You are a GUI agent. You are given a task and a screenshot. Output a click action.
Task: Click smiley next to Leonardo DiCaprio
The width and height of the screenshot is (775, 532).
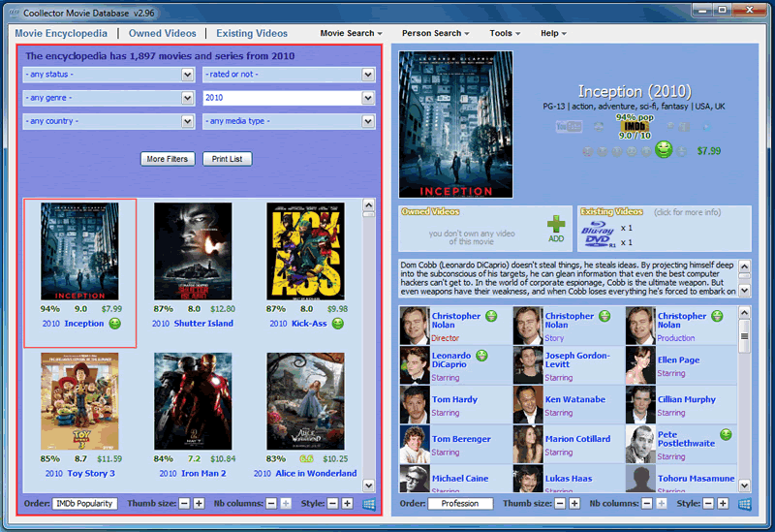click(481, 355)
